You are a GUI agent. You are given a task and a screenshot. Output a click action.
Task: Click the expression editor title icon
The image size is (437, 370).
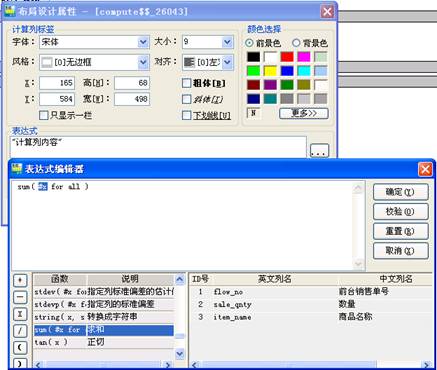click(x=17, y=168)
